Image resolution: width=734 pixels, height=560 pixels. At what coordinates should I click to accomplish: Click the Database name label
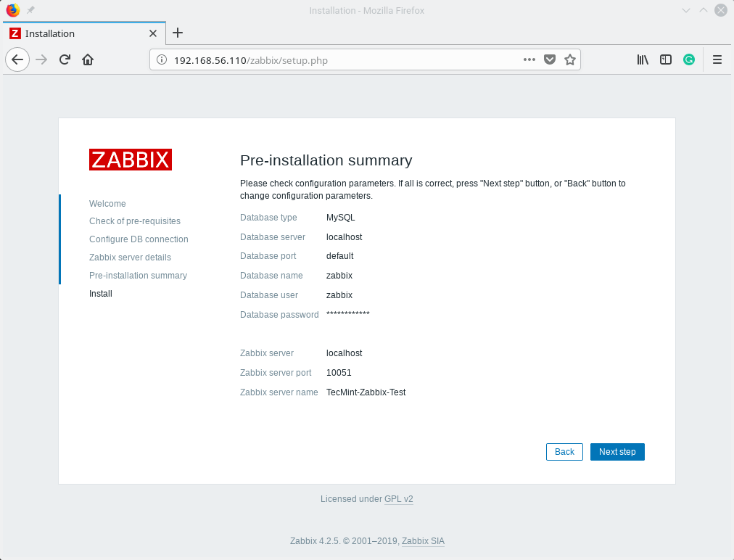pyautogui.click(x=271, y=276)
